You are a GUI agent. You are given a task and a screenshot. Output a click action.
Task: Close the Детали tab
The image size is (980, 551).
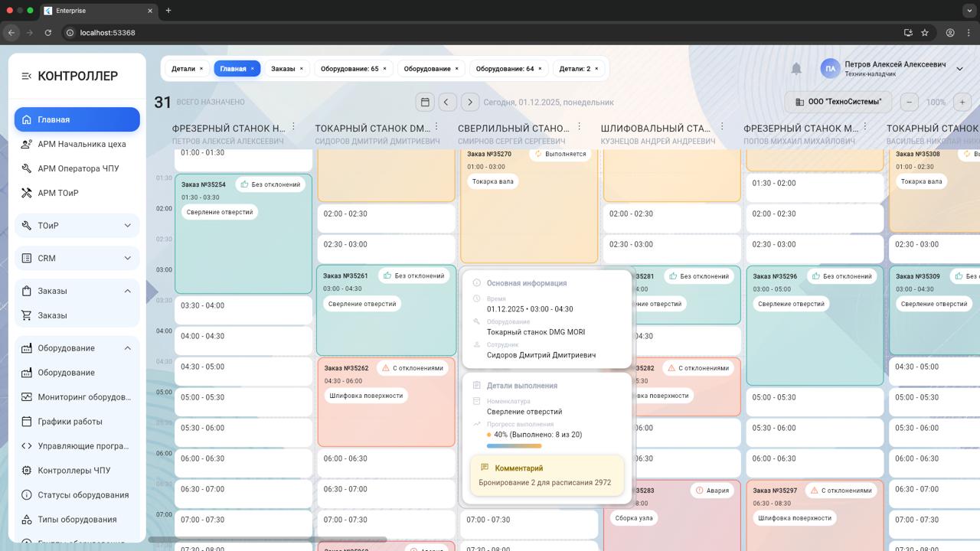201,69
